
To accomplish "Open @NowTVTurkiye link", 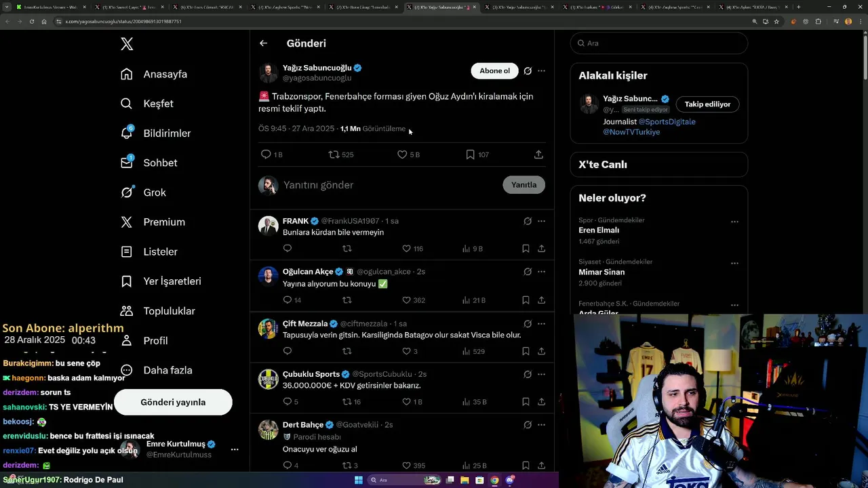I will [x=631, y=132].
